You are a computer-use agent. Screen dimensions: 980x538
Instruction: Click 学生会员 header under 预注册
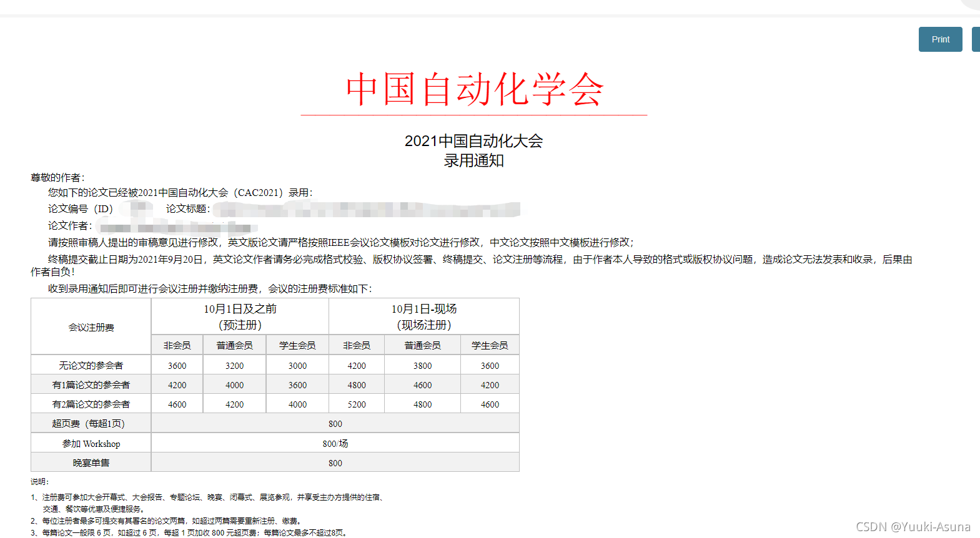(x=297, y=345)
